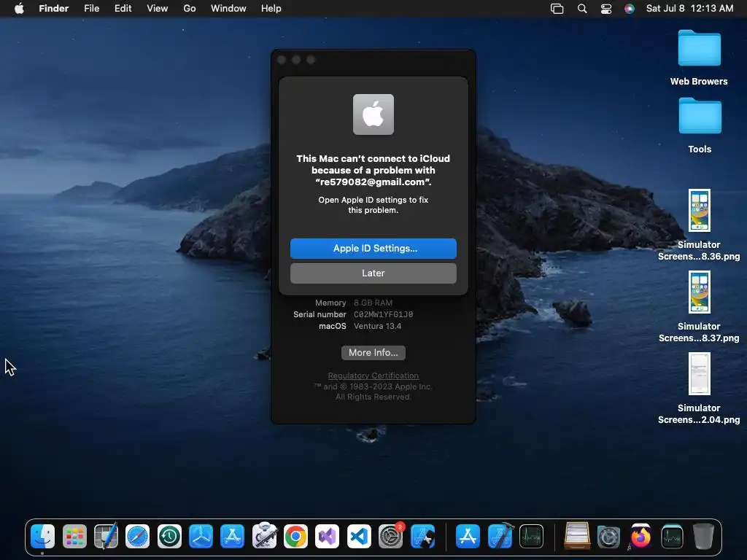747x560 pixels.
Task: Click More Info… in About This Mac
Action: click(x=373, y=353)
